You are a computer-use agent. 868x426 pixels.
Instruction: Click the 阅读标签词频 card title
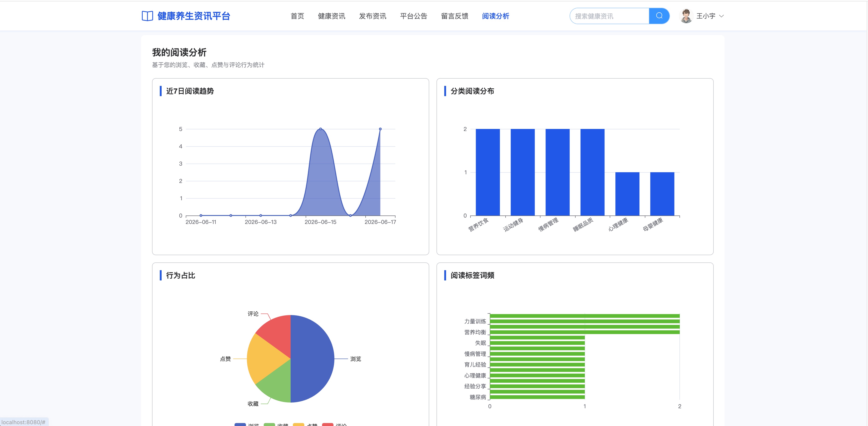(x=472, y=275)
